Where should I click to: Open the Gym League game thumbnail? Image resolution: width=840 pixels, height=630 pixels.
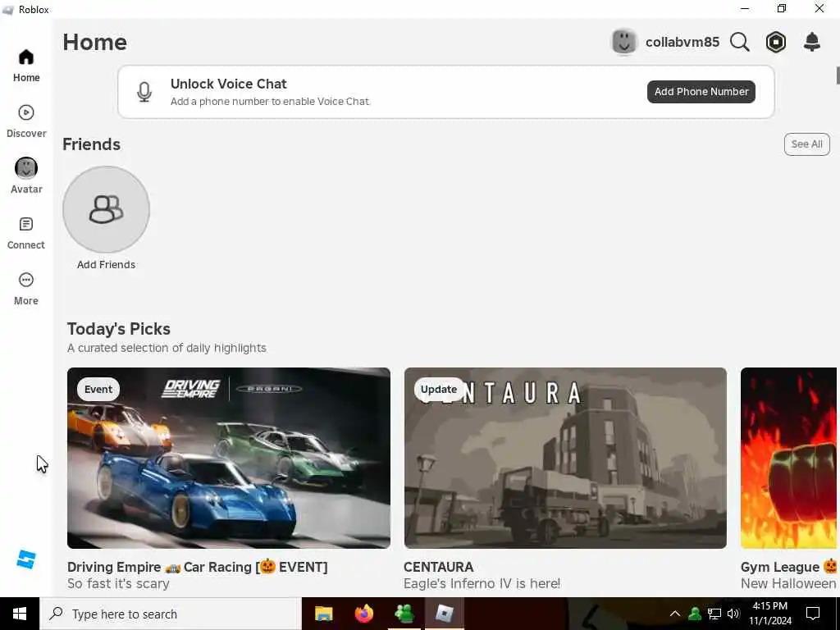point(788,458)
